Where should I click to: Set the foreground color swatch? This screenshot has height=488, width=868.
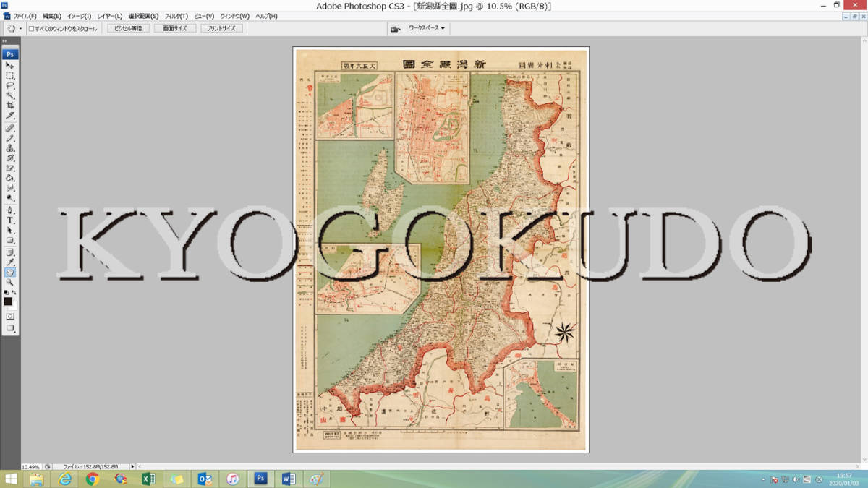pyautogui.click(x=8, y=301)
